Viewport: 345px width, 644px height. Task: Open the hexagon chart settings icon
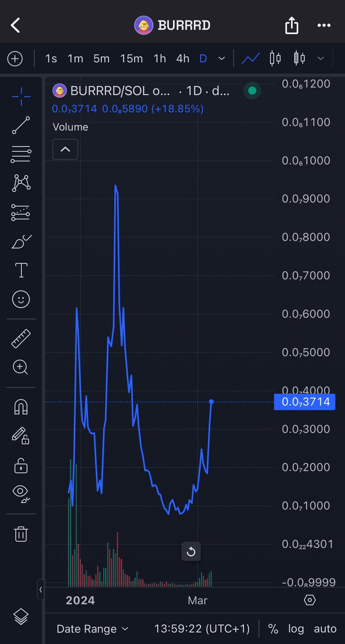310,600
